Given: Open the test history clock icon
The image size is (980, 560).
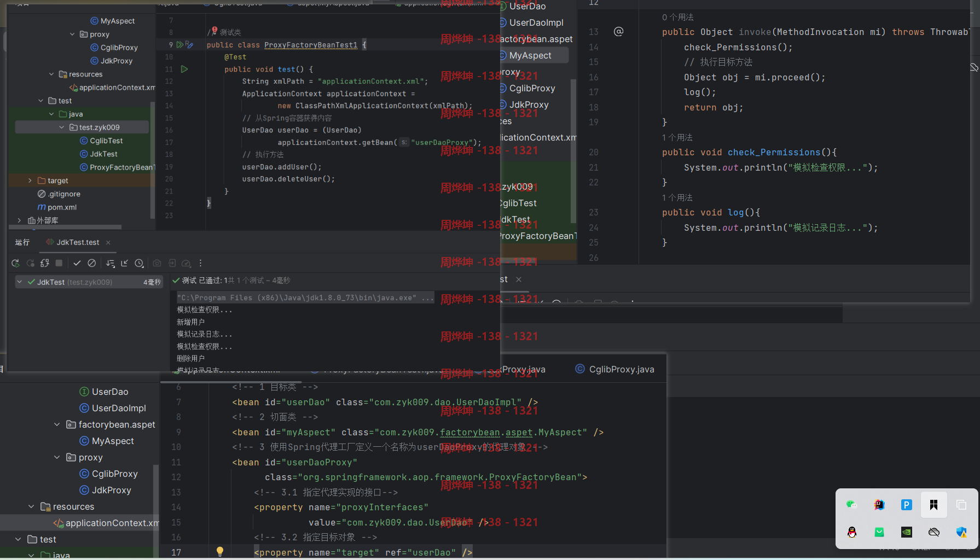Looking at the screenshot, I should coord(139,263).
